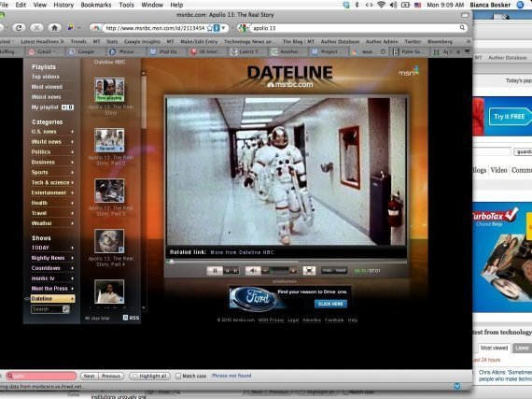Submit sidebar search via magnifier icon

tap(66, 309)
